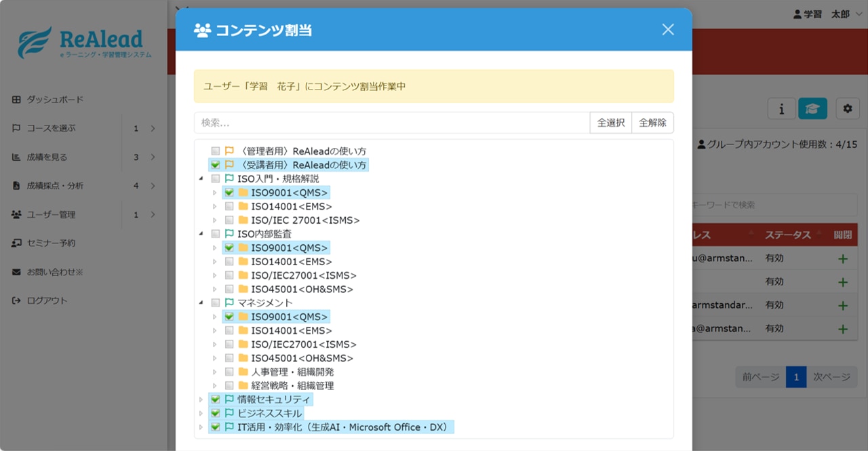This screenshot has width=868, height=451.
Task: Check the 〈管理者用〉ReAleadの使い方 checkbox
Action: point(215,151)
